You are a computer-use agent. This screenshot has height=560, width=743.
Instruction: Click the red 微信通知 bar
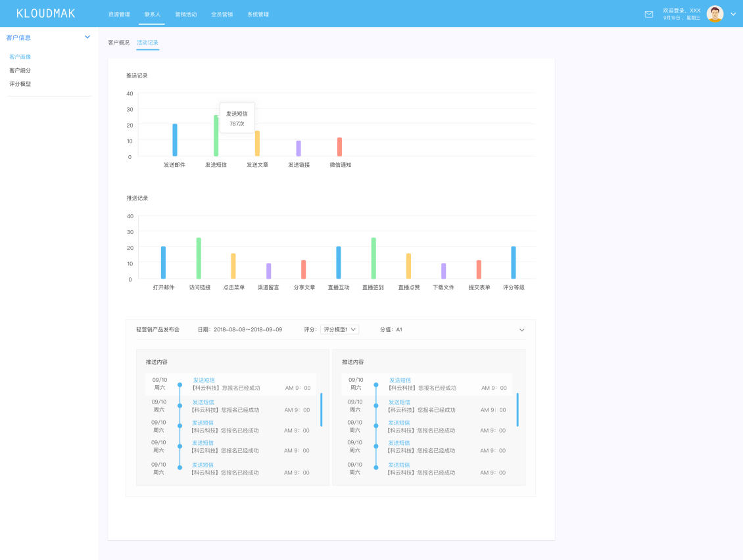tap(339, 147)
